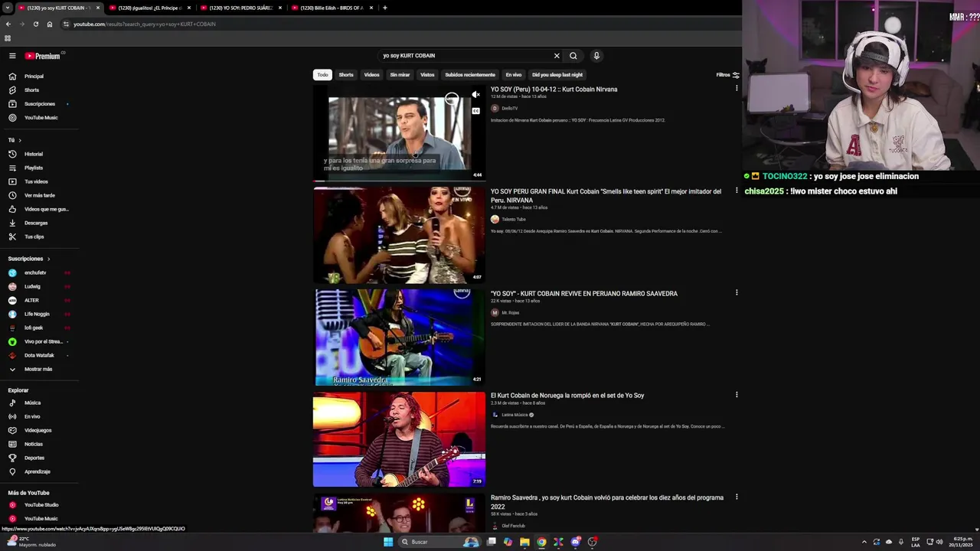This screenshot has width=980, height=551.
Task: Open the options menu for the Ramiro Saavedra 2022 video
Action: (737, 497)
